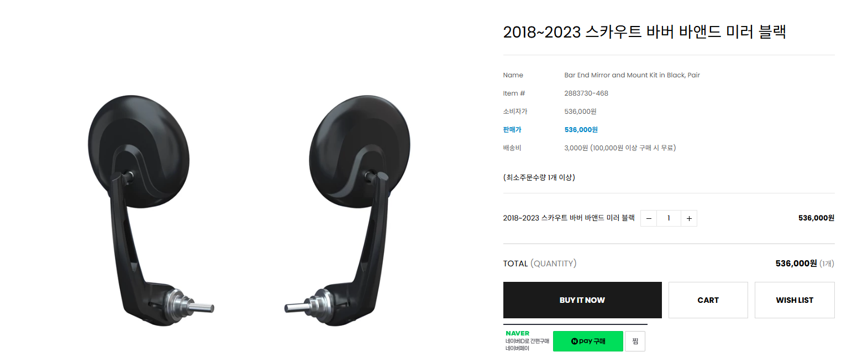Click the 소비자가 consumer price 536,000원
This screenshot has width=868, height=357.
point(580,112)
